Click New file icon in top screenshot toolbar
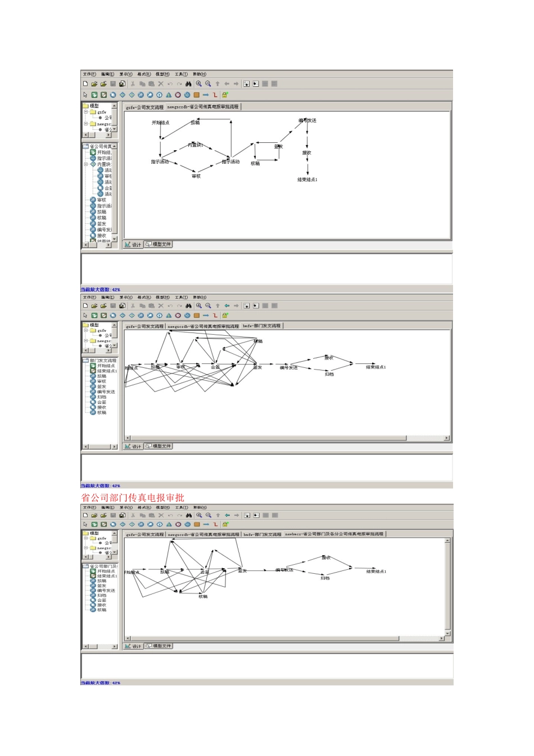 click(x=85, y=84)
